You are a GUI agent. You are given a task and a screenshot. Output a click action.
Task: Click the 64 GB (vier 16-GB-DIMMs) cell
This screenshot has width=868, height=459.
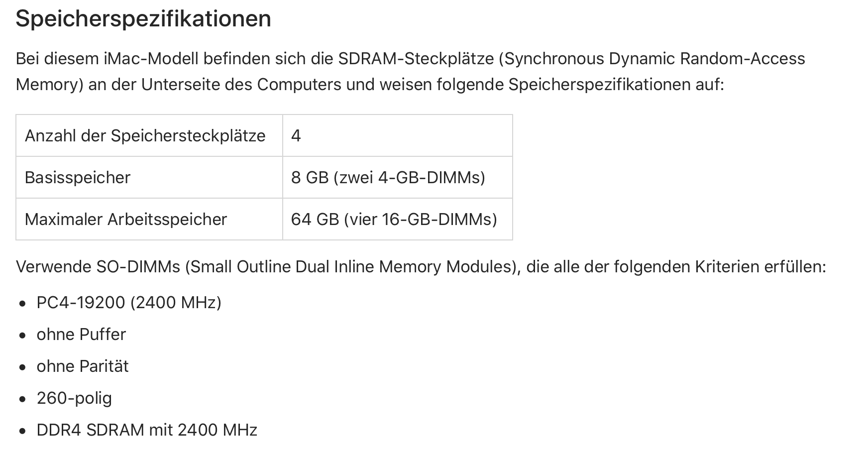coord(394,220)
